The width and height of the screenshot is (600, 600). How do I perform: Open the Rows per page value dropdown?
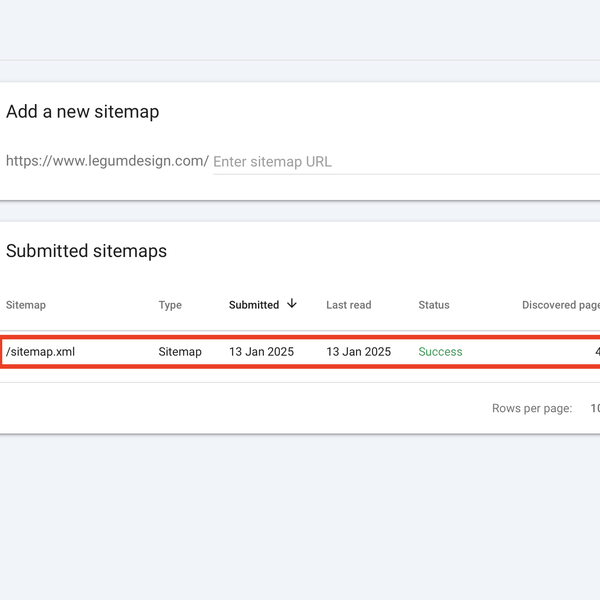pos(594,409)
